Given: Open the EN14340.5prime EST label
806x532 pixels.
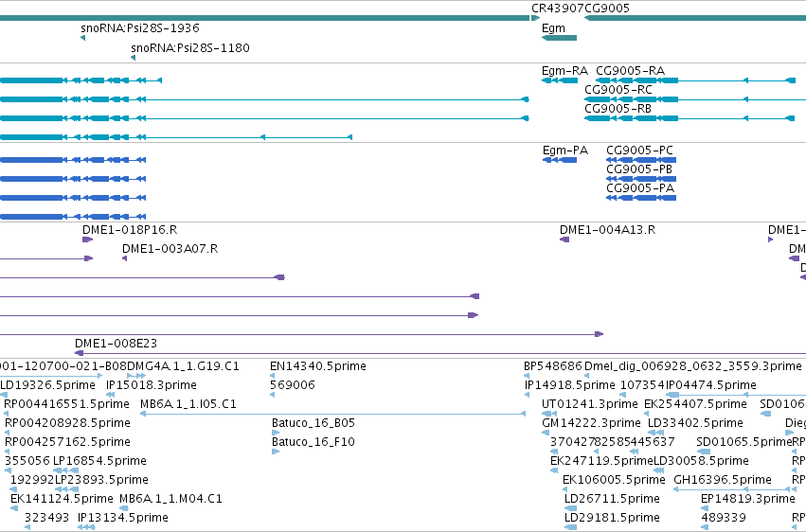Looking at the screenshot, I should tap(318, 366).
